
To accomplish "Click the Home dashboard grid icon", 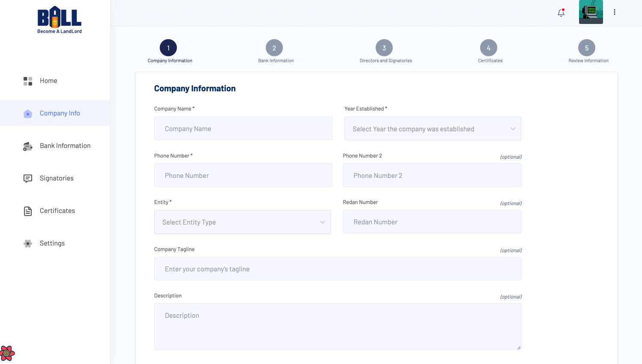I will [28, 81].
